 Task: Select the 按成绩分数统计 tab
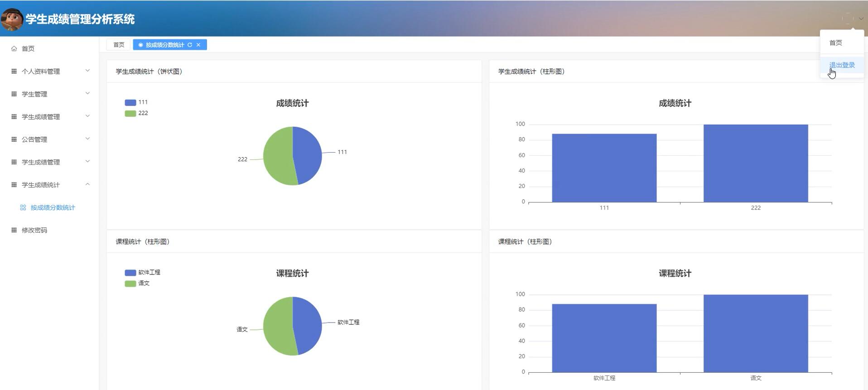pos(165,45)
